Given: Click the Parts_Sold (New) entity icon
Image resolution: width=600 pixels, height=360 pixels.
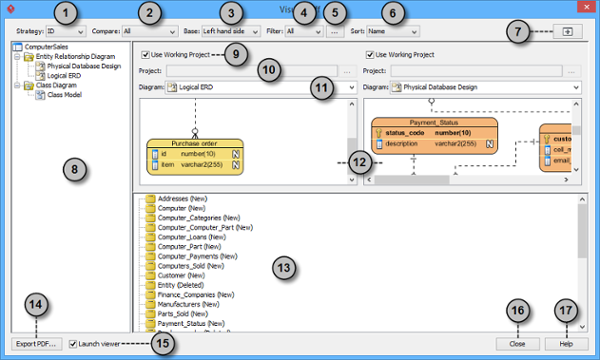Looking at the screenshot, I should tap(150, 314).
